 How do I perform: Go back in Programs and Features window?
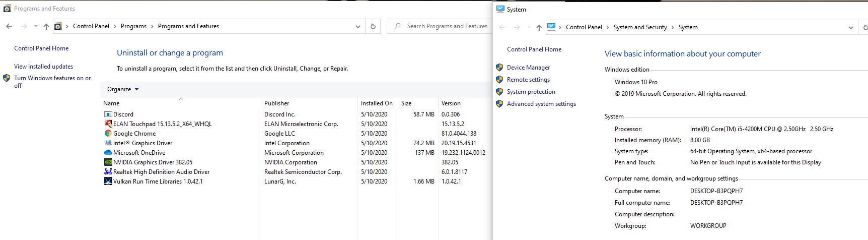click(9, 26)
